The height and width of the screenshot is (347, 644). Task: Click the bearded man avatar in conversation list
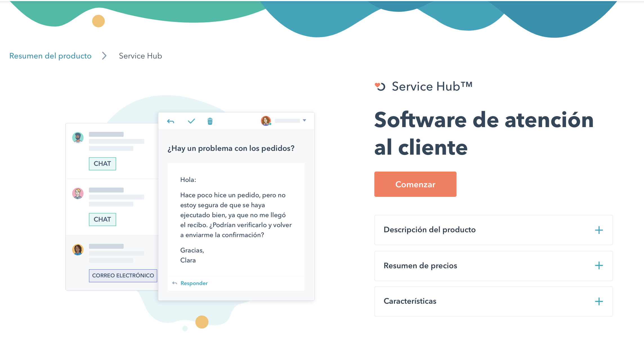(x=78, y=138)
